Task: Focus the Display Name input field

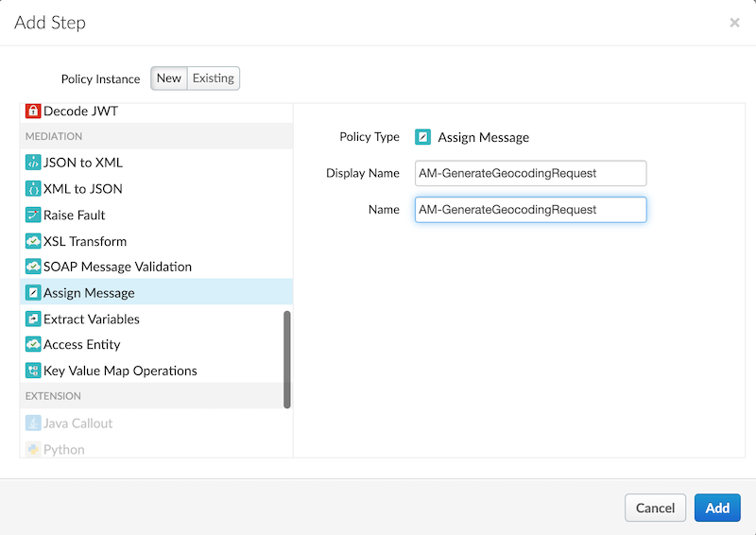Action: point(530,173)
